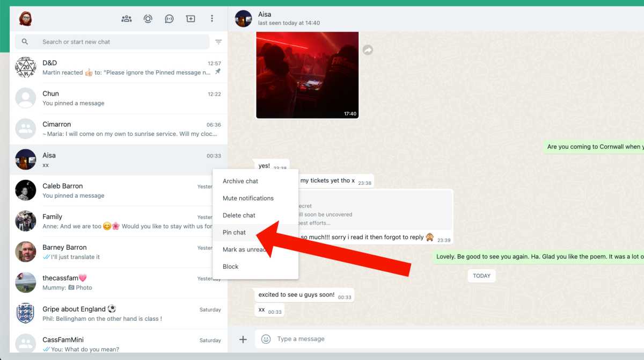
Task: Click the CassFamMini group avatar
Action: coord(26,344)
